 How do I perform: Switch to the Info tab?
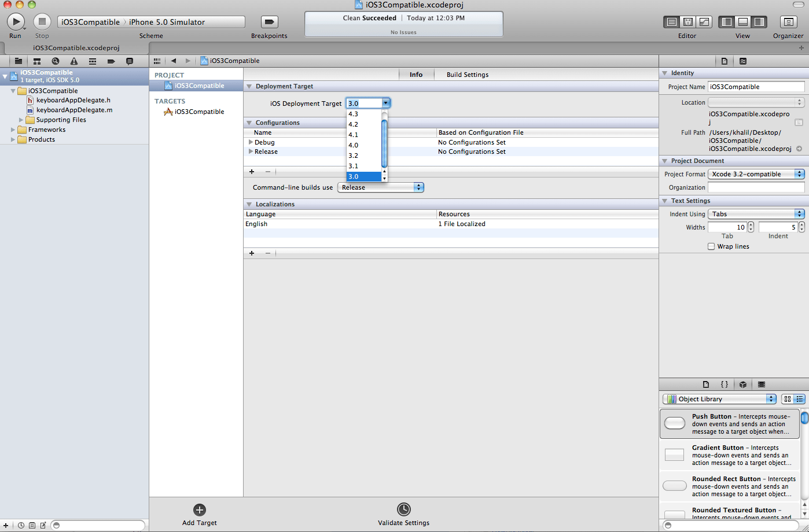click(x=416, y=75)
